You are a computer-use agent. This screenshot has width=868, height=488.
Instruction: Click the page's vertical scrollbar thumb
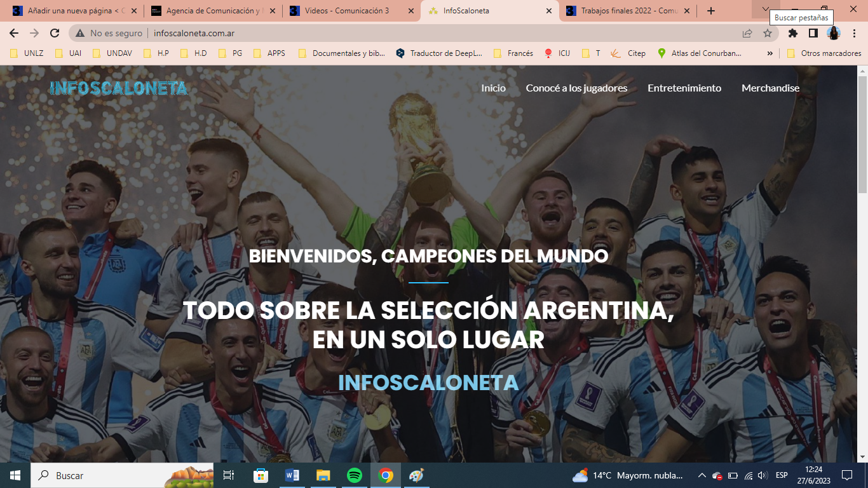(x=862, y=133)
